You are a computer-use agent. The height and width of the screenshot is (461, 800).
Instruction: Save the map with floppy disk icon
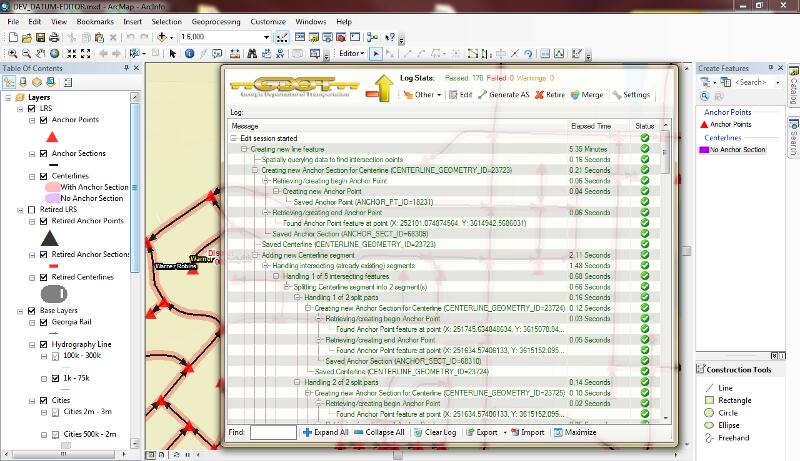click(40, 37)
